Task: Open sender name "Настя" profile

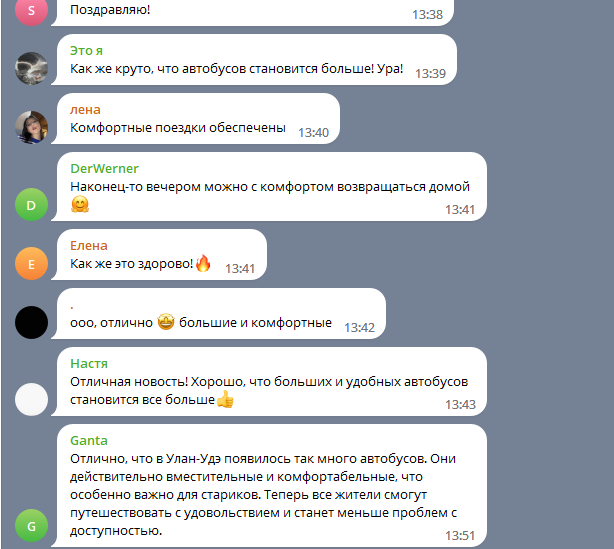Action: [x=89, y=363]
